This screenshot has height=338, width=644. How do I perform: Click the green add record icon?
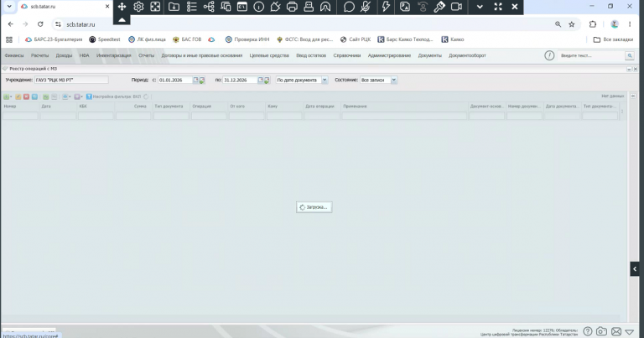pyautogui.click(x=6, y=97)
